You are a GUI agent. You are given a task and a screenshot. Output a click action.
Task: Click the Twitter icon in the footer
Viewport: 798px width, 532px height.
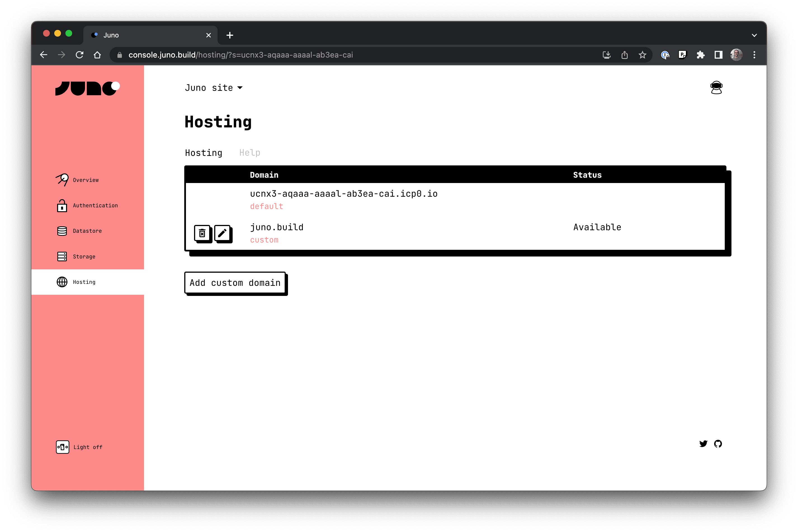tap(704, 443)
